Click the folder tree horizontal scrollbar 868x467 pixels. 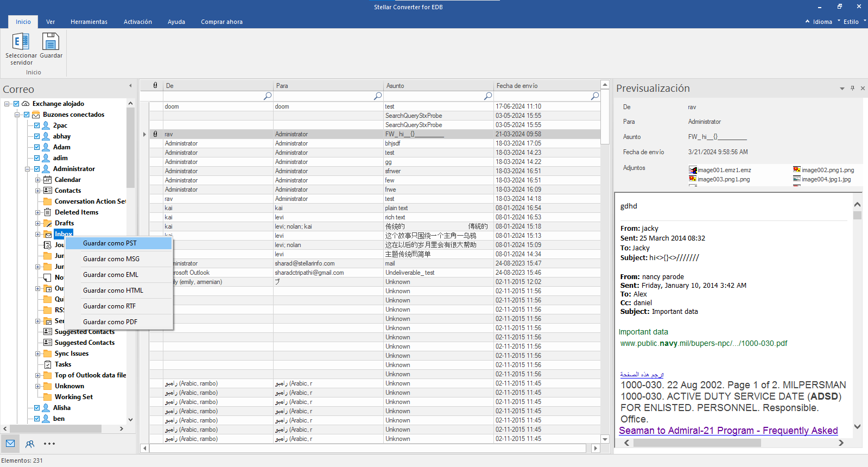pyautogui.click(x=55, y=428)
